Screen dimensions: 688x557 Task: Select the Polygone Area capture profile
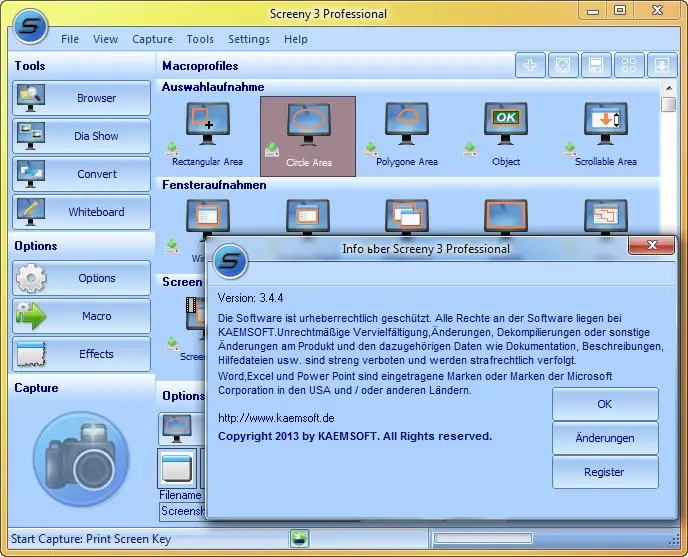(x=407, y=135)
